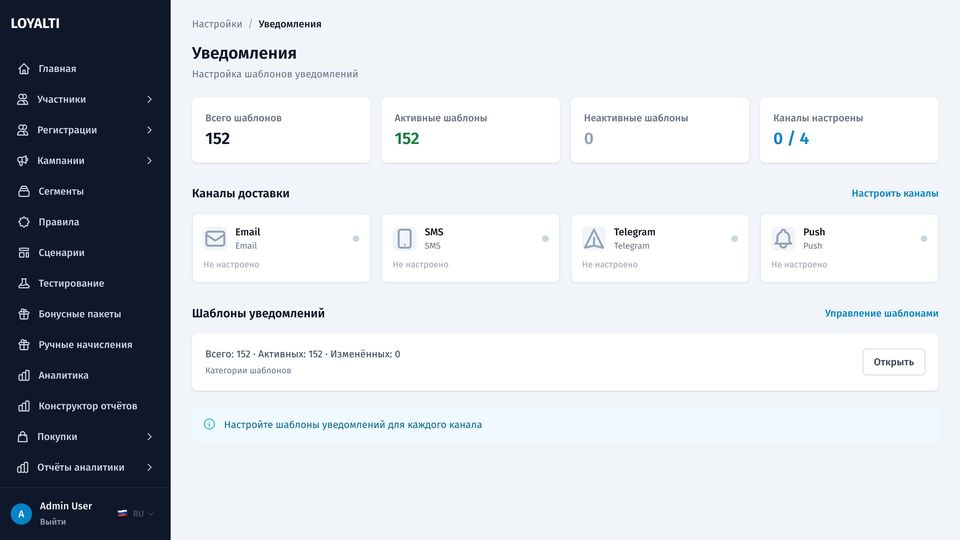Click the Сегменты icon in sidebar
960x540 pixels.
coord(24,191)
